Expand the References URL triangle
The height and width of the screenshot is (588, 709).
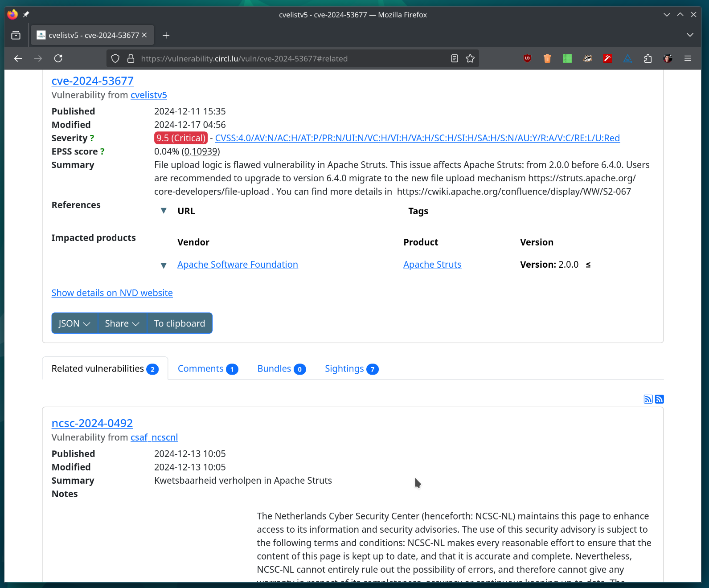point(164,211)
